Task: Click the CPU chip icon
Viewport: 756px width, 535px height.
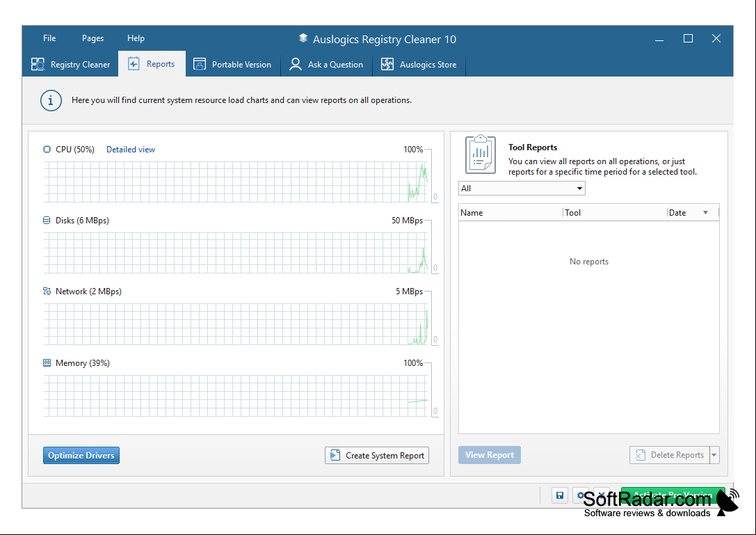Action: coord(47,150)
